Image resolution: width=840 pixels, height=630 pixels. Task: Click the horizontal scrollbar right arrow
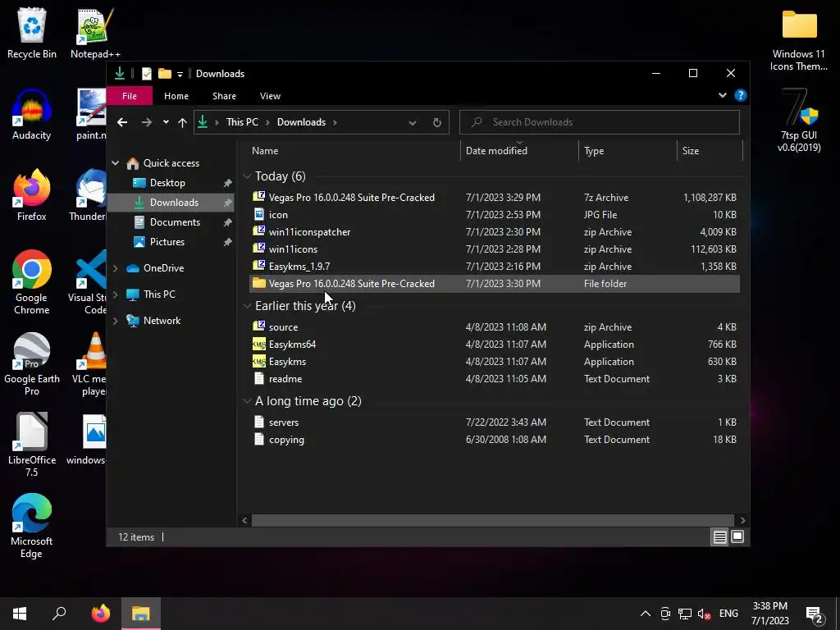click(x=742, y=520)
